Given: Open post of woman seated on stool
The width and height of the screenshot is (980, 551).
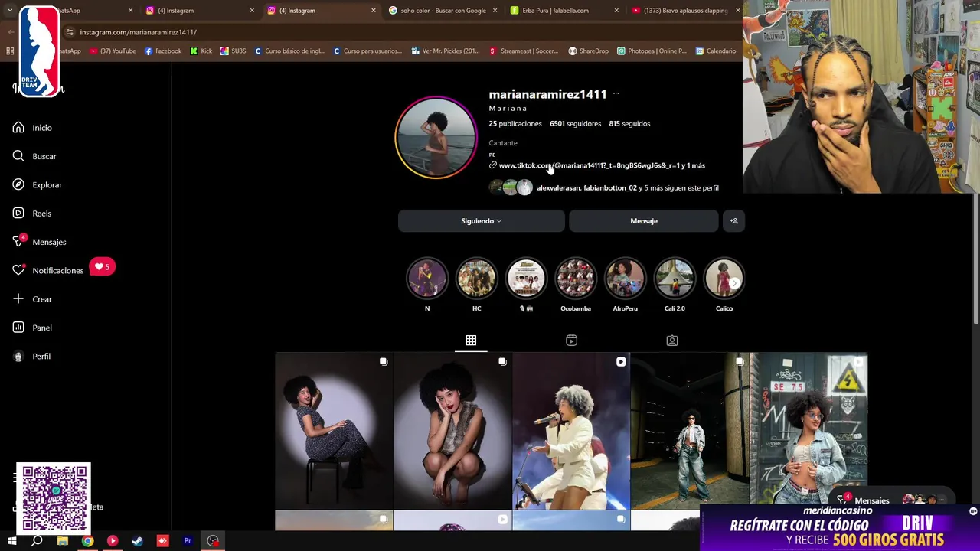Looking at the screenshot, I should pos(334,431).
